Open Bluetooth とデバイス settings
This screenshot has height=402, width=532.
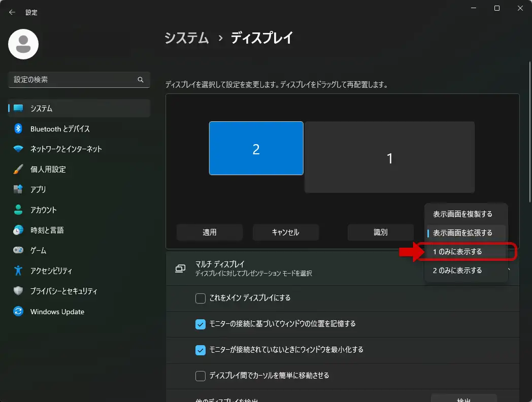60,129
